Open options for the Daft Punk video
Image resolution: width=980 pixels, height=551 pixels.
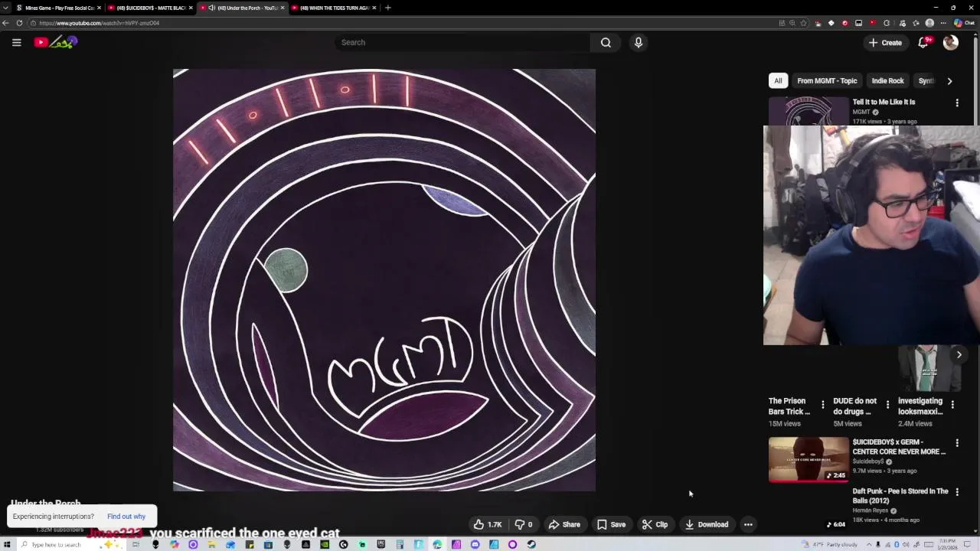point(957,491)
